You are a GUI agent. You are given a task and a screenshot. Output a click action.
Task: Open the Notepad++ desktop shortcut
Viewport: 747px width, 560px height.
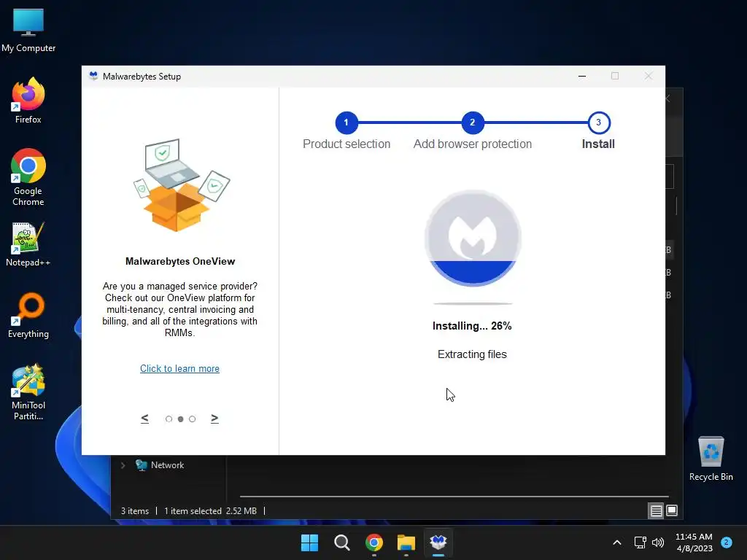(28, 244)
